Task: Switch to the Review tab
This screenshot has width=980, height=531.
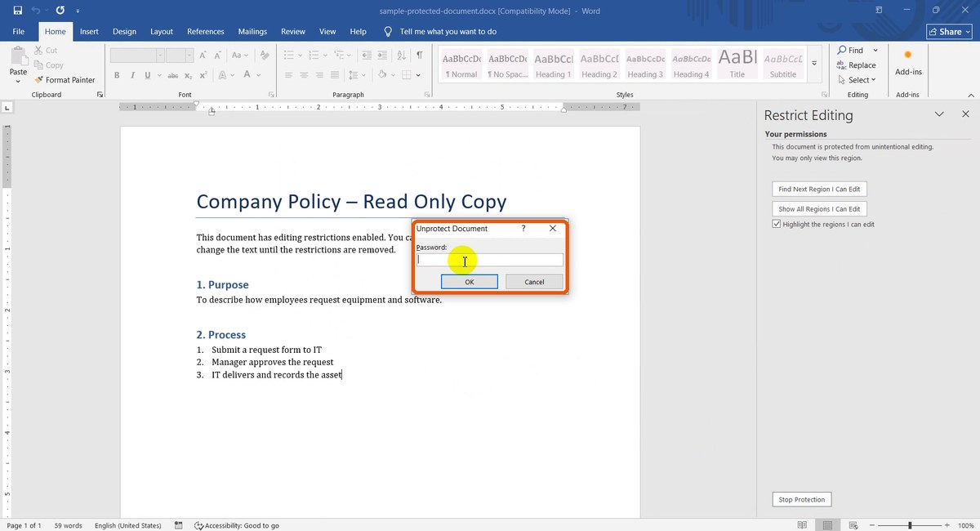Action: [x=293, y=32]
